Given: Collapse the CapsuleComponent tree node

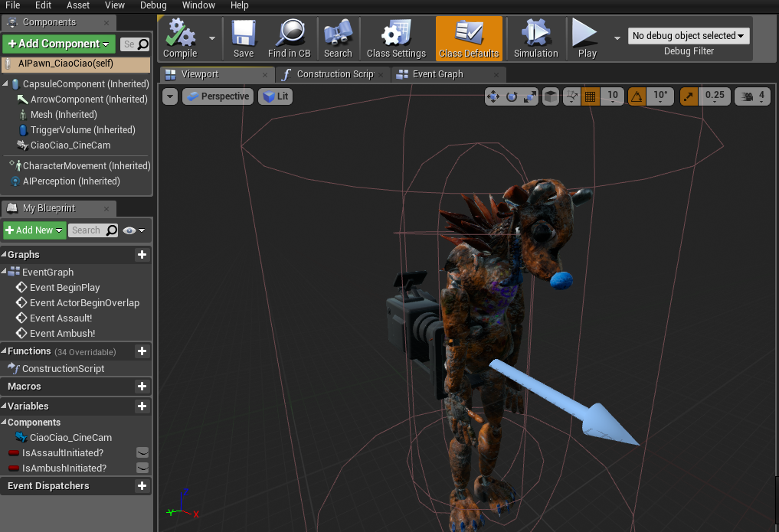Looking at the screenshot, I should pyautogui.click(x=6, y=83).
